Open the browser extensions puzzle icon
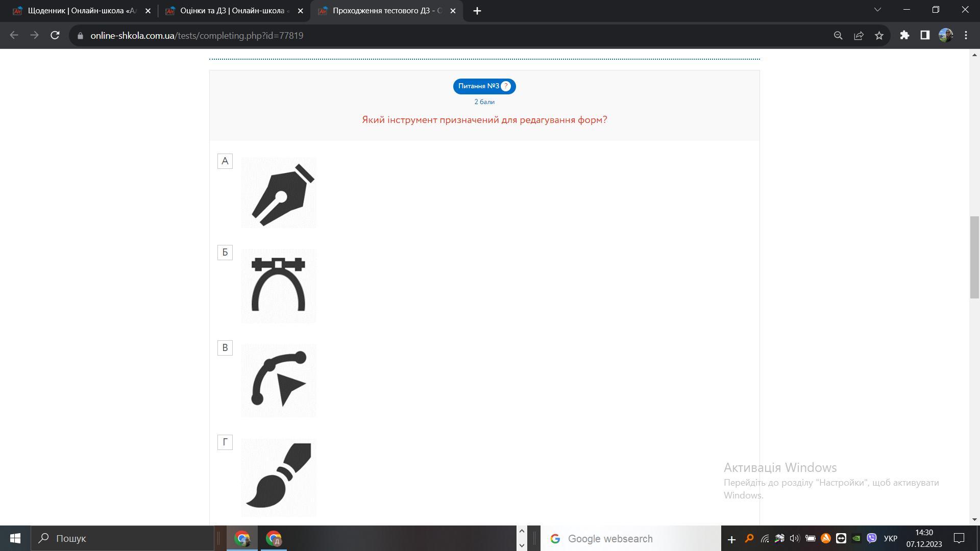980x551 pixels. coord(904,35)
